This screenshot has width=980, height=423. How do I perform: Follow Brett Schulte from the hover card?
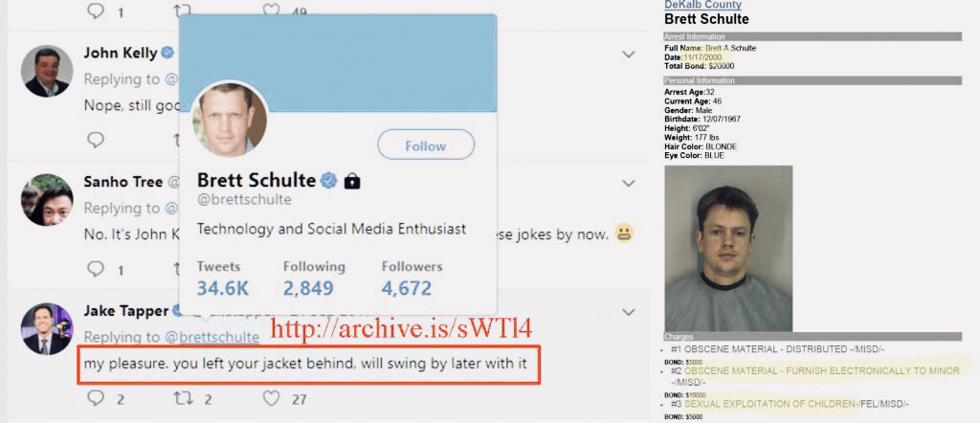(x=426, y=145)
